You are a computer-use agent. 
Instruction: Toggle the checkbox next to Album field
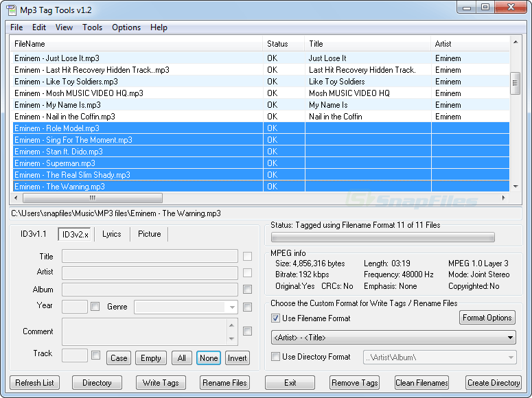[247, 290]
